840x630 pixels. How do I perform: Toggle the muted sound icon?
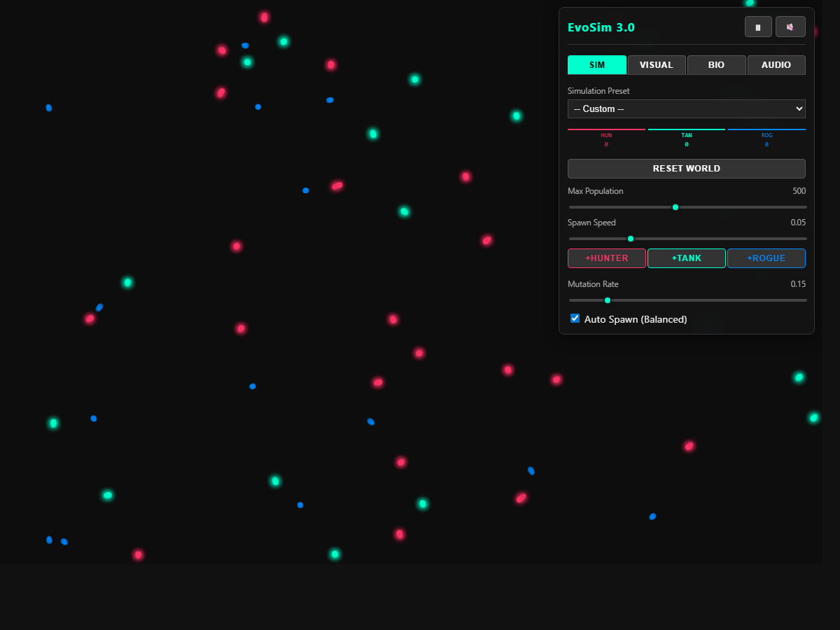(x=790, y=27)
